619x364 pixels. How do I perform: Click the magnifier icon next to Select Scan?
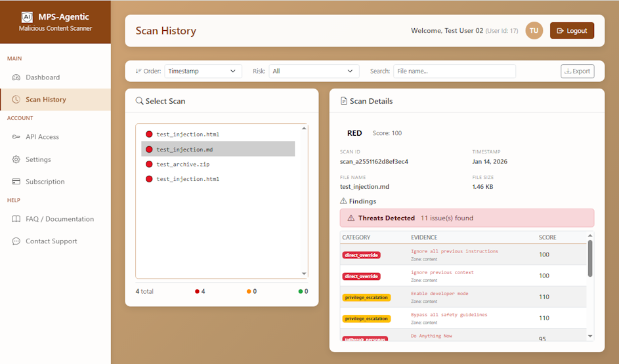pyautogui.click(x=139, y=101)
